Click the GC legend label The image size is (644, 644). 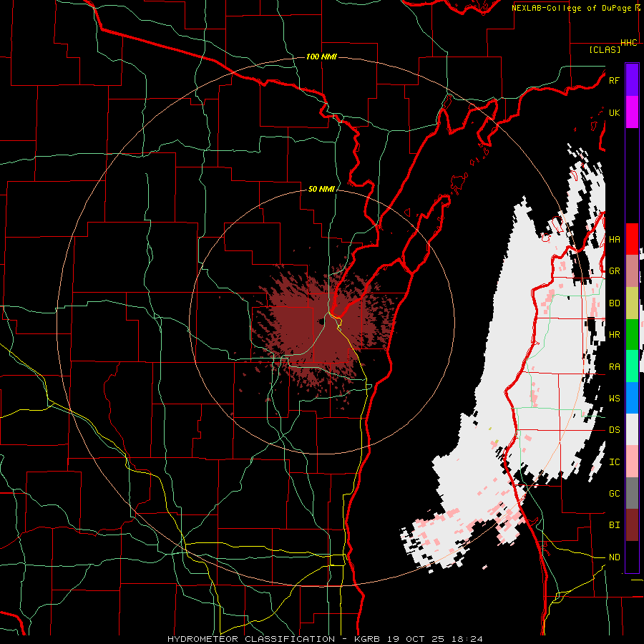click(614, 494)
